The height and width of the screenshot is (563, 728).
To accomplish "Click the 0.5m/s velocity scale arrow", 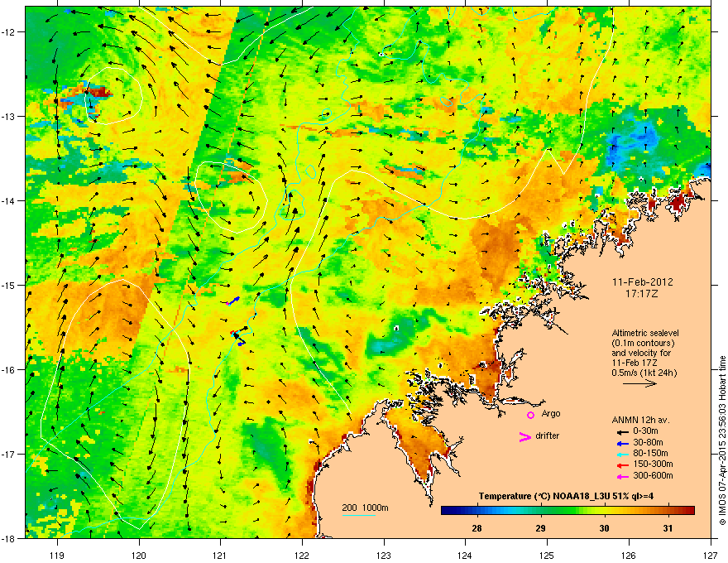I will tap(639, 383).
